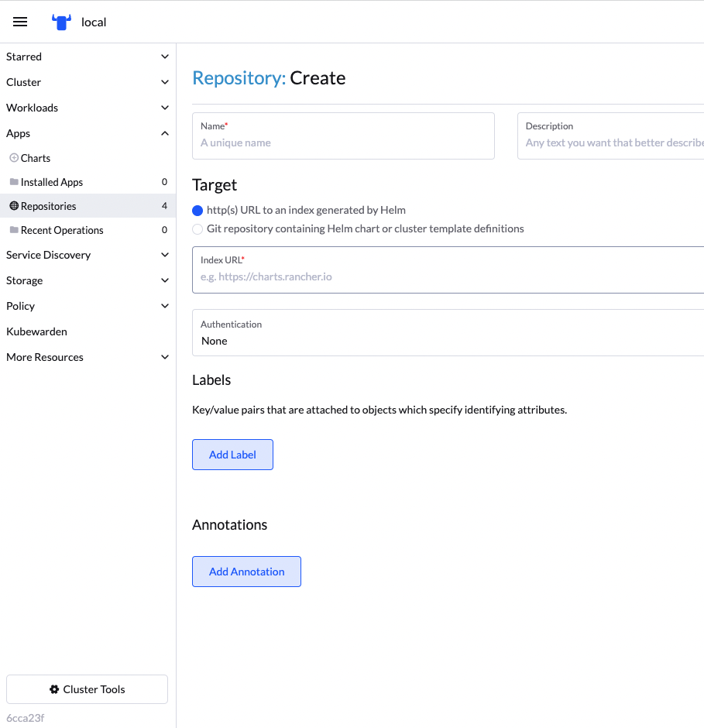Select the http(s) URL index option
This screenshot has width=704, height=728.
(x=197, y=210)
